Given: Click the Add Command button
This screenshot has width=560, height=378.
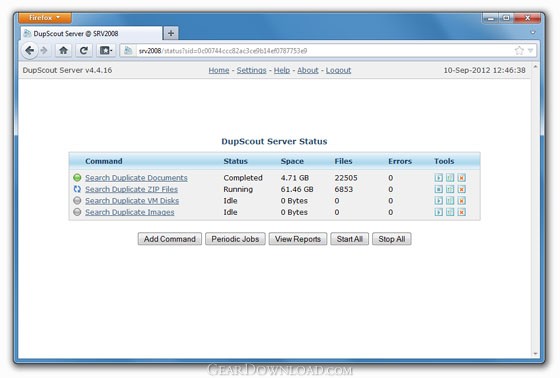Looking at the screenshot, I should pyautogui.click(x=170, y=239).
